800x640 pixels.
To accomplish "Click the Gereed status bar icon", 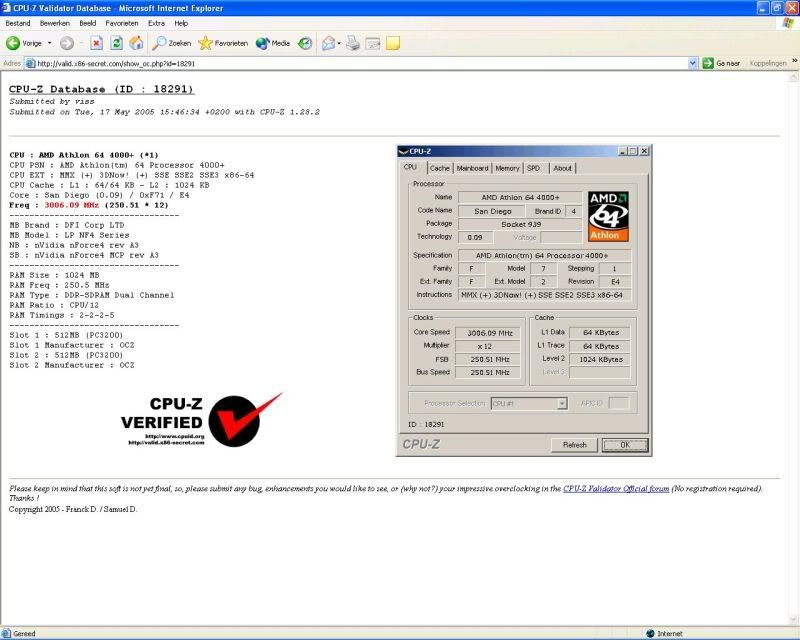I will coord(6,633).
